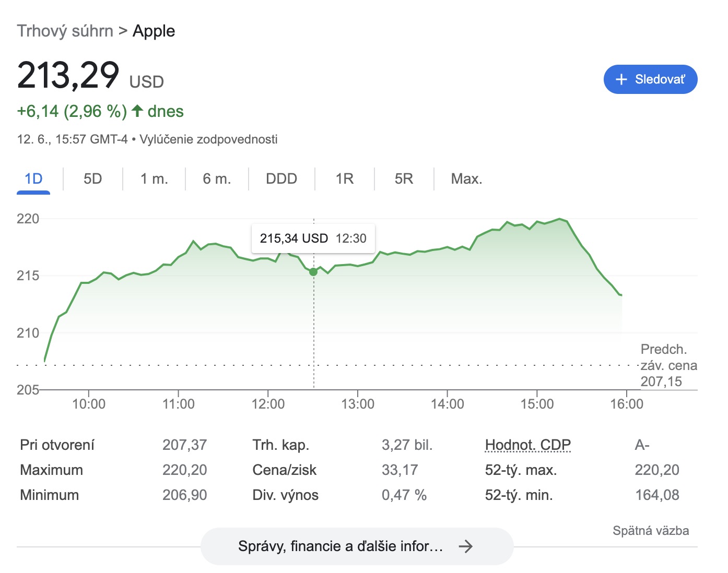Click the +6,14 (2,96 %) change text

coord(72,111)
